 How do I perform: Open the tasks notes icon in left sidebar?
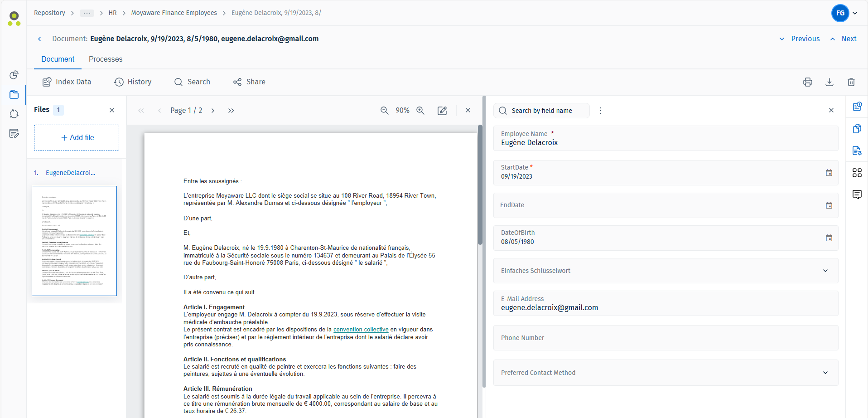click(x=14, y=133)
